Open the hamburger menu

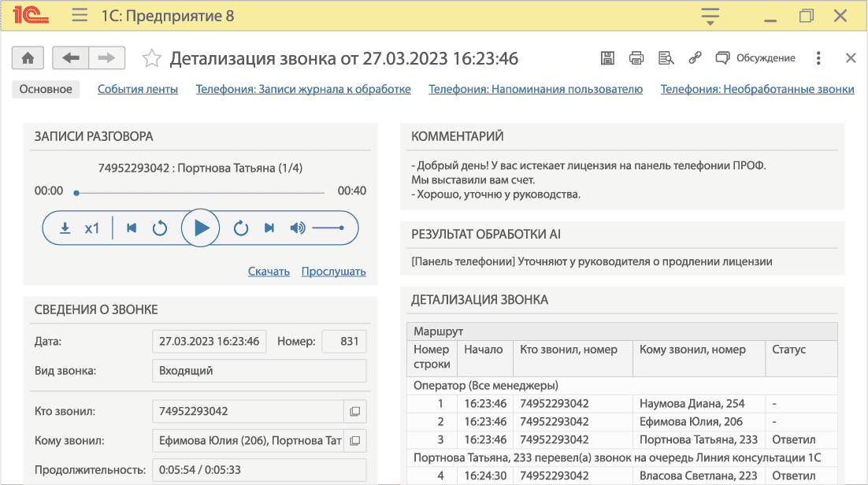79,14
